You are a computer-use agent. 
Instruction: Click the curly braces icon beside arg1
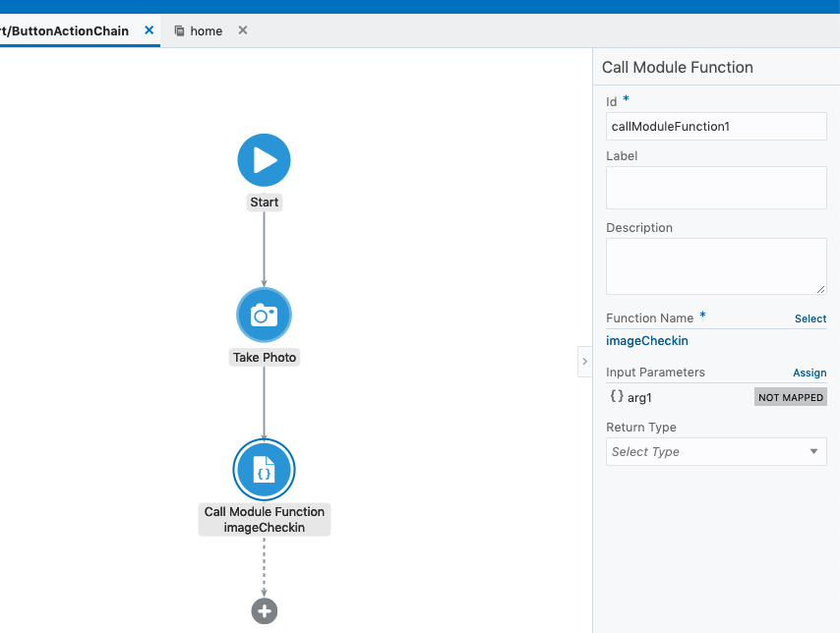[616, 397]
